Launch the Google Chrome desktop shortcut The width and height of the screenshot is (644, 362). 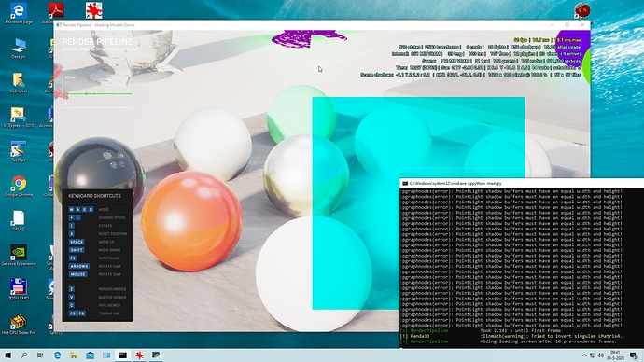(19, 187)
